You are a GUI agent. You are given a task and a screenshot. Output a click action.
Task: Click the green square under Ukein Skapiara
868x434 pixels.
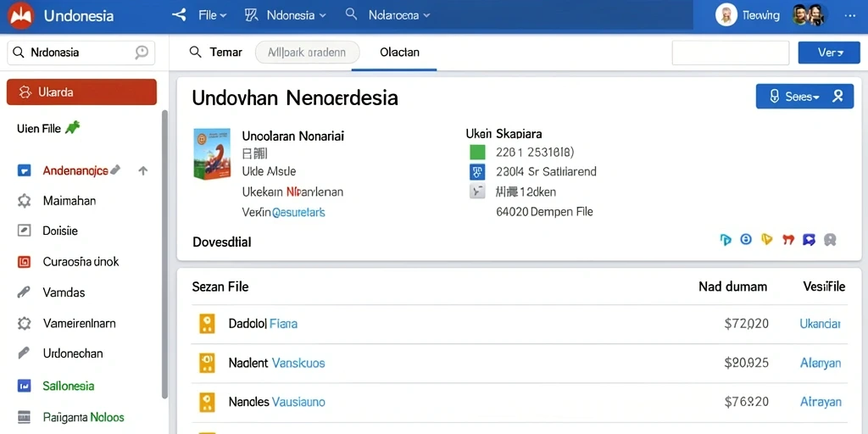[477, 152]
